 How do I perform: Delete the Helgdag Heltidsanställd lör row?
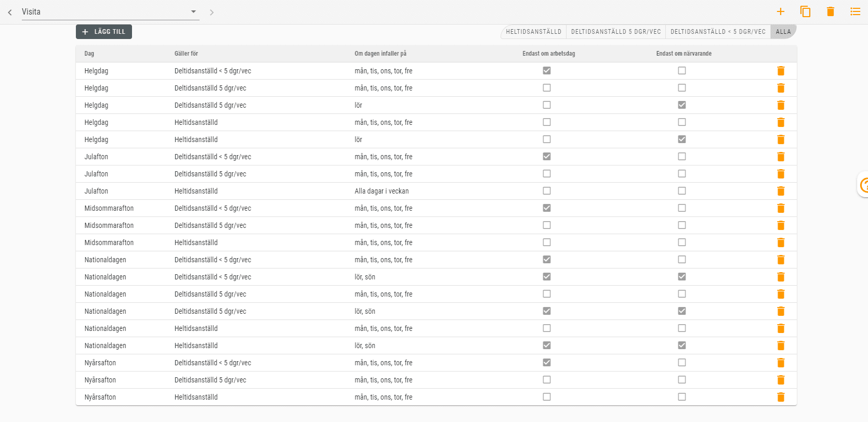coord(780,139)
